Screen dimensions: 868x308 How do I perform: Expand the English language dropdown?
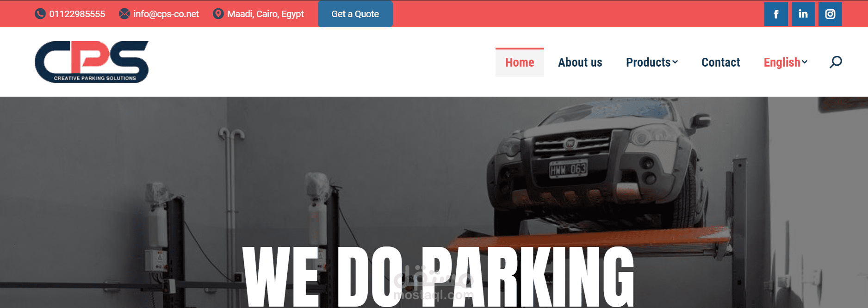click(786, 62)
